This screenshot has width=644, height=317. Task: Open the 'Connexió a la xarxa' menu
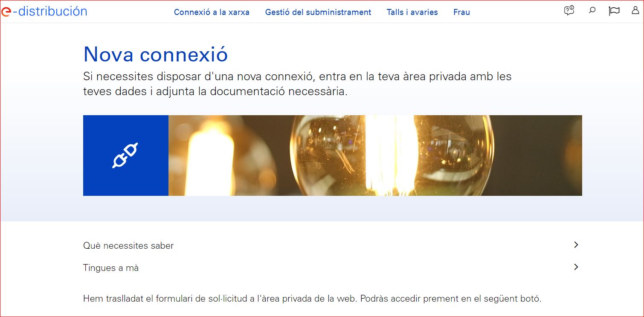pos(212,12)
